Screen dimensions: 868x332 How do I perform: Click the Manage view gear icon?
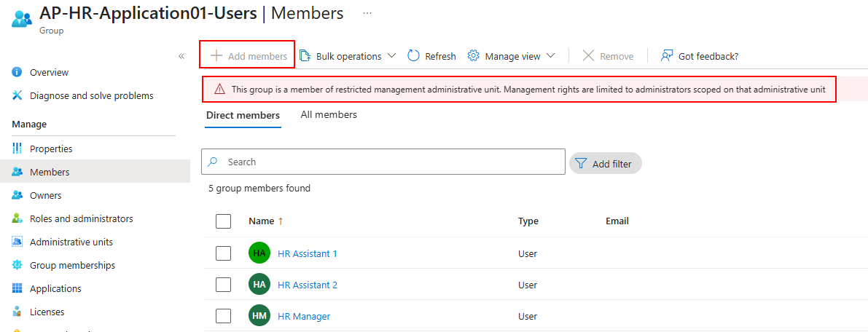(x=473, y=56)
